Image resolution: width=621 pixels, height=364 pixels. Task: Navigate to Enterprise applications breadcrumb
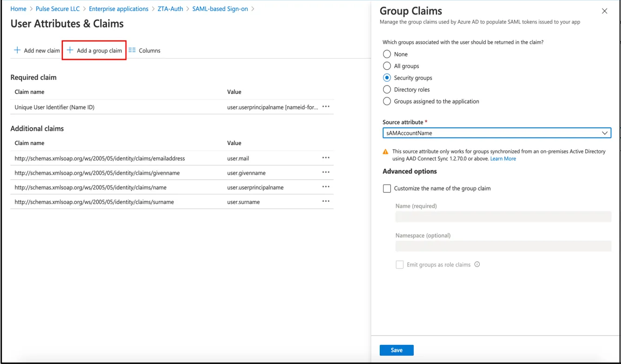[119, 9]
